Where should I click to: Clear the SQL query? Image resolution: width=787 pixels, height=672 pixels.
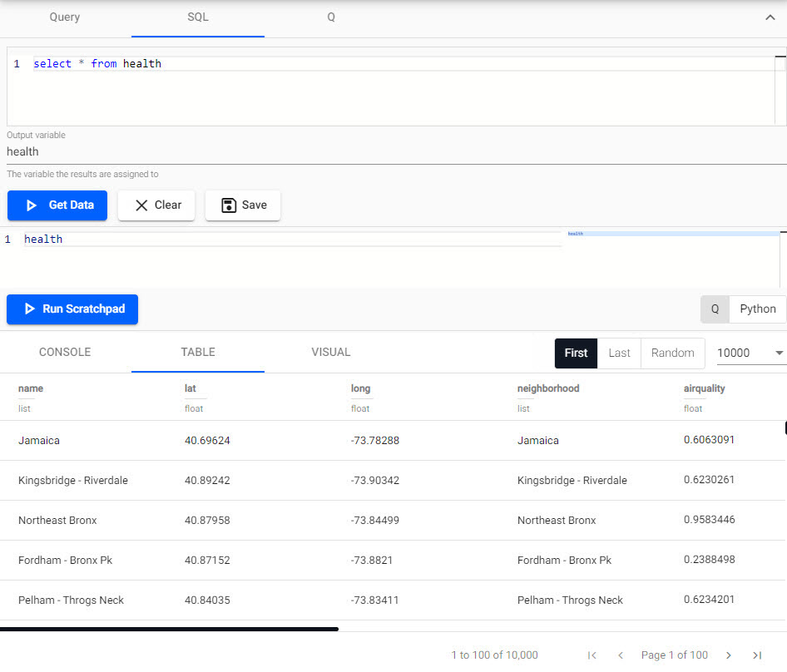click(156, 205)
